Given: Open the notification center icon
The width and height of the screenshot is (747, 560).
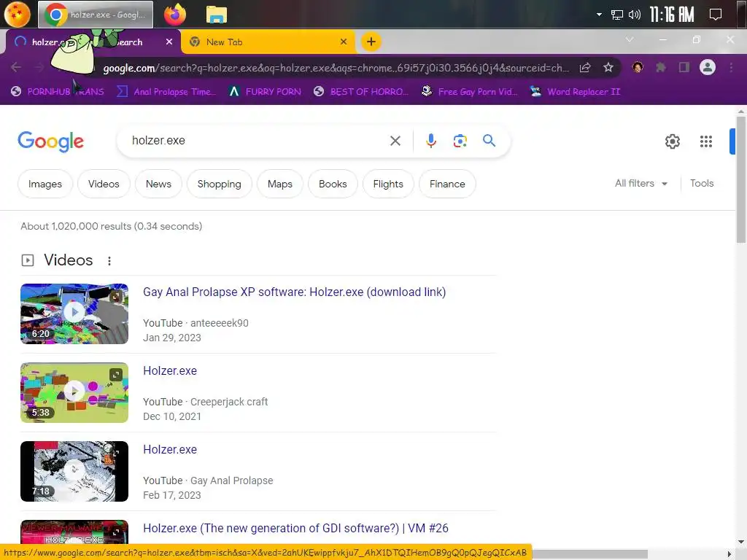Looking at the screenshot, I should (x=715, y=15).
